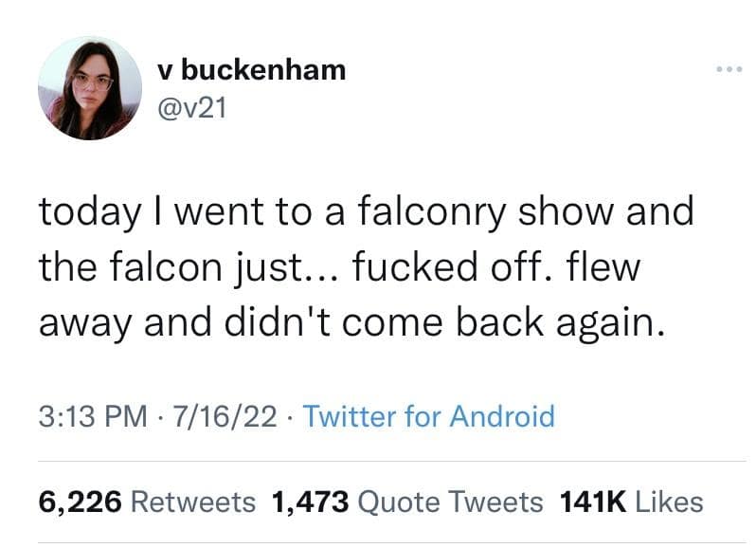Click the word "falconry" in the tweet
The image size is (756, 548).
pos(431,212)
